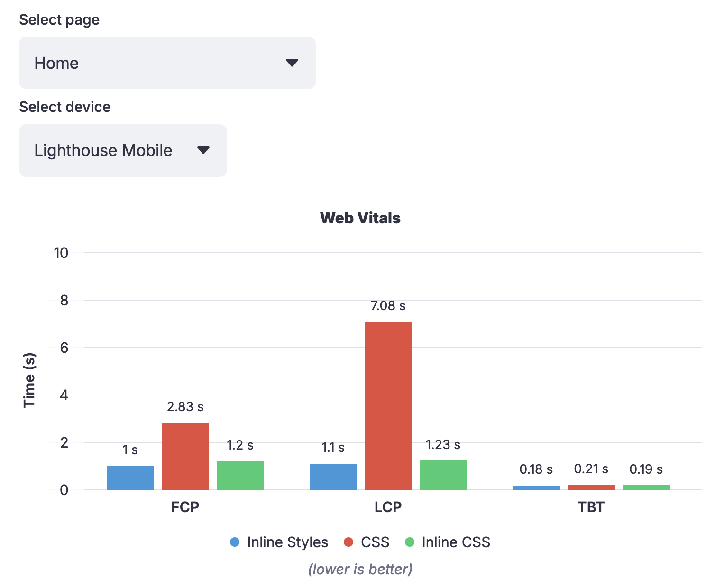
Task: Click the '7.08 s' value label
Action: (388, 306)
